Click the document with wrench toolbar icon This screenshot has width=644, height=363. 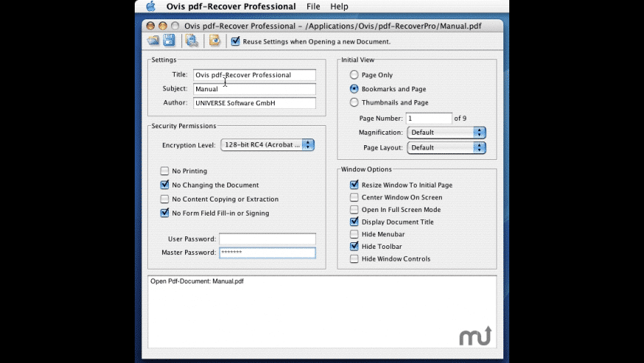[192, 40]
